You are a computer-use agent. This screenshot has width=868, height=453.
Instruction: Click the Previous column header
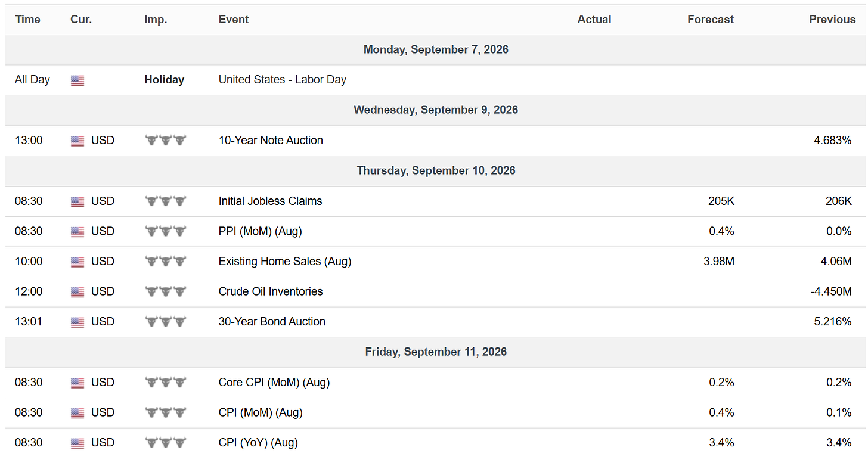[x=832, y=20]
